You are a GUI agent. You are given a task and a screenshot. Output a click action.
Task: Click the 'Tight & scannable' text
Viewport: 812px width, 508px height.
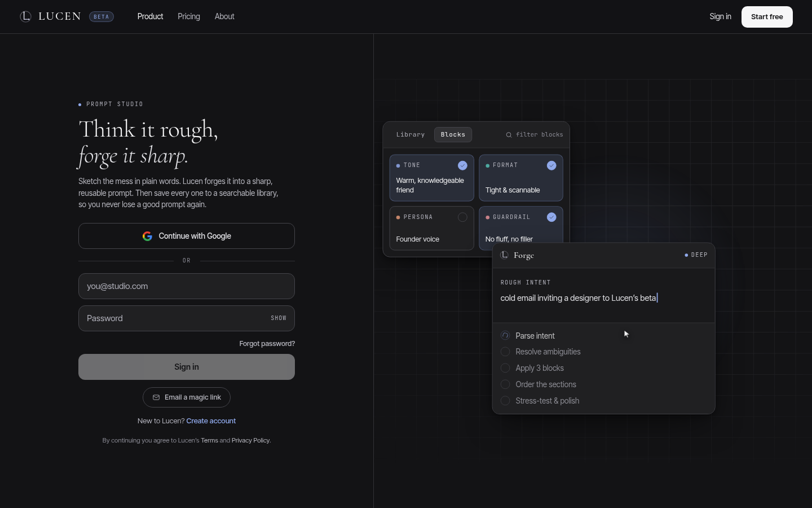[513, 190]
